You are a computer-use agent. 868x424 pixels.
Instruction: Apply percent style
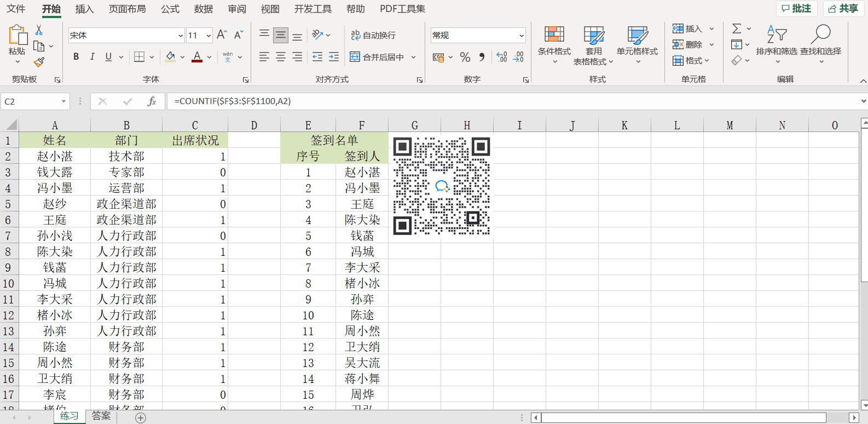(x=465, y=57)
